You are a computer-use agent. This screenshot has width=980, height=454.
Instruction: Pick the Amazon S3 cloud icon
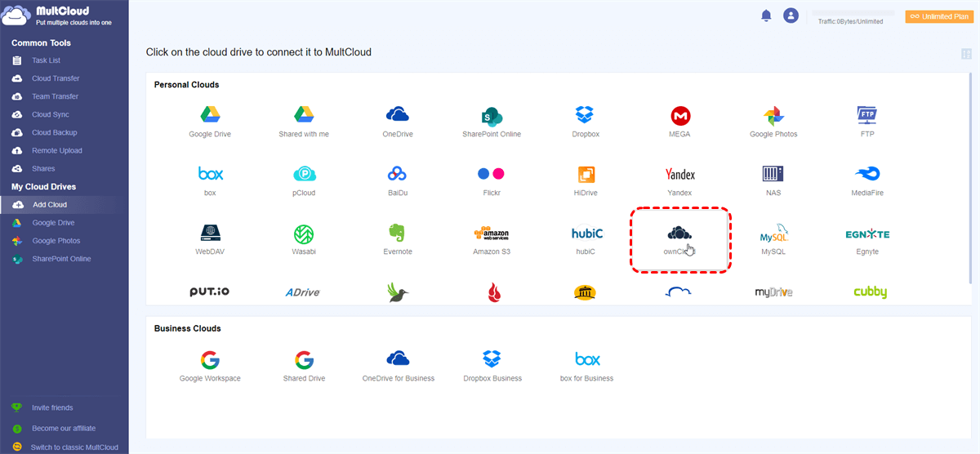point(492,234)
